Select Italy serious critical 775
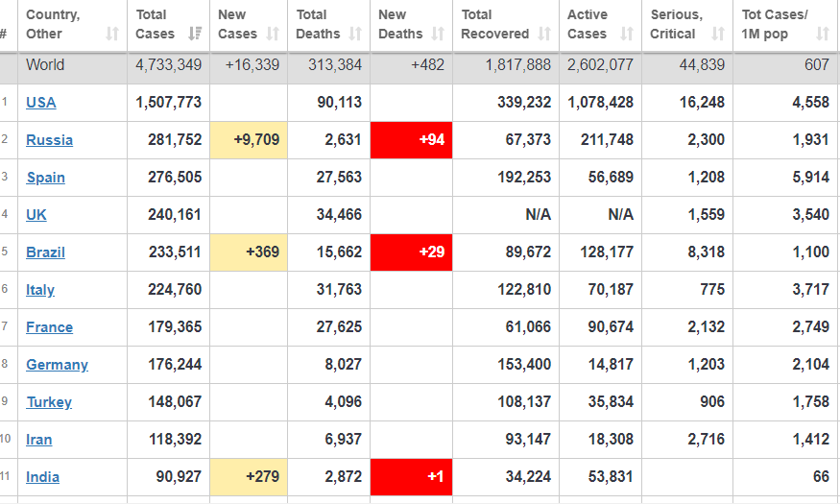Image resolution: width=840 pixels, height=504 pixels. tap(712, 290)
